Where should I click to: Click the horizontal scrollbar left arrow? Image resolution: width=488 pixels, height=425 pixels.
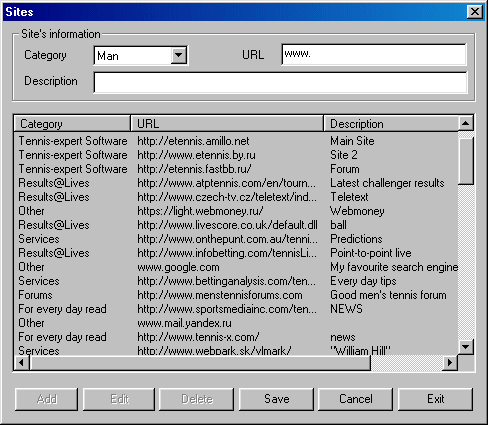(22, 362)
